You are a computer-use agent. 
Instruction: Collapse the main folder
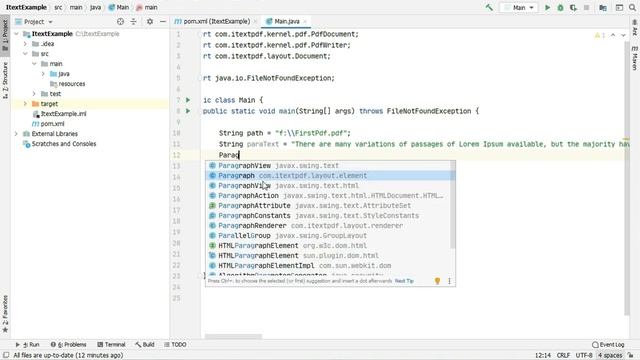pos(34,64)
